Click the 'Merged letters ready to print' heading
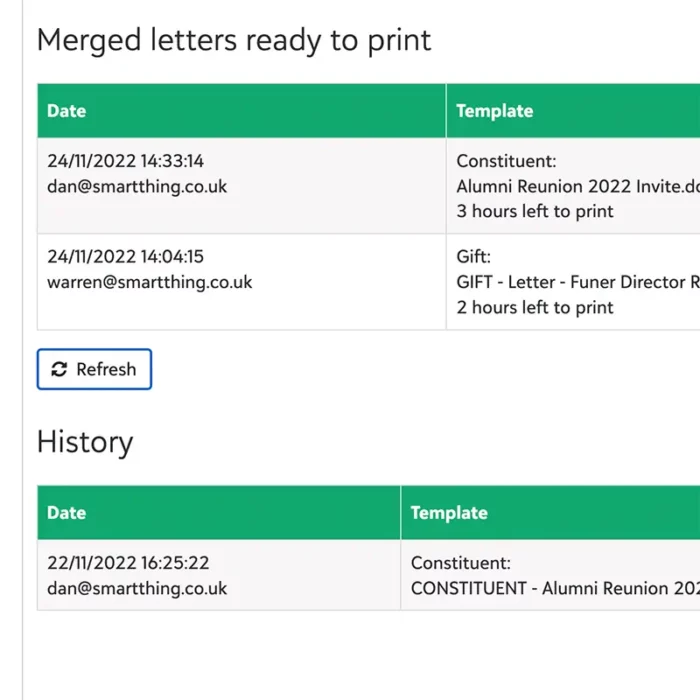This screenshot has width=700, height=700. tap(234, 40)
